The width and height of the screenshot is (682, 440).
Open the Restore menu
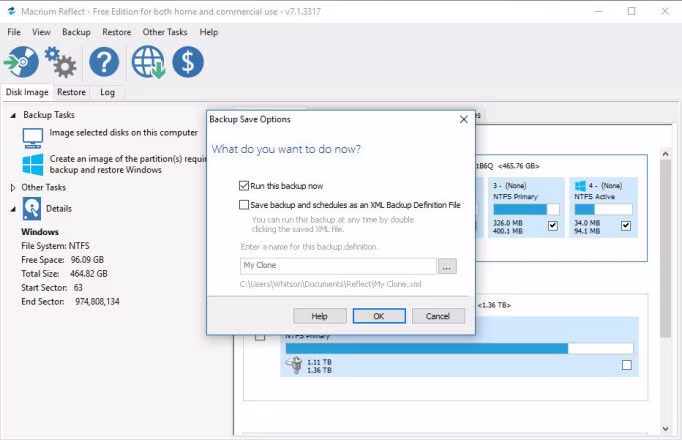(117, 32)
